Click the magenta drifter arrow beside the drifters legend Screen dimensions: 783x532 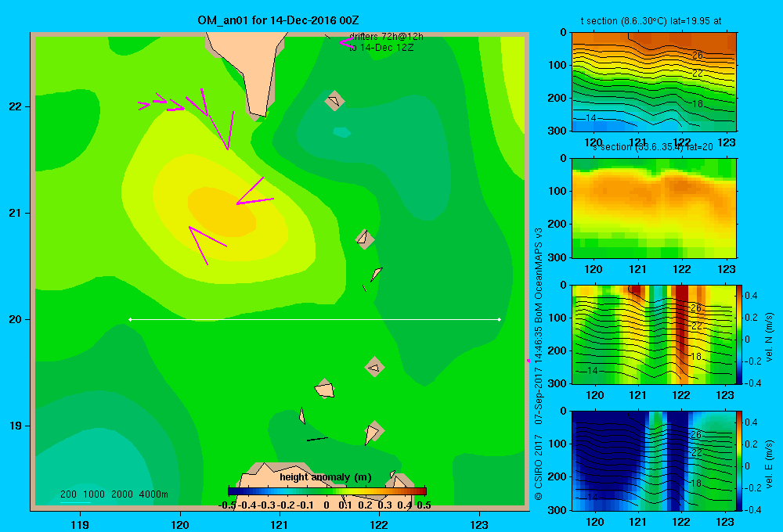346,42
